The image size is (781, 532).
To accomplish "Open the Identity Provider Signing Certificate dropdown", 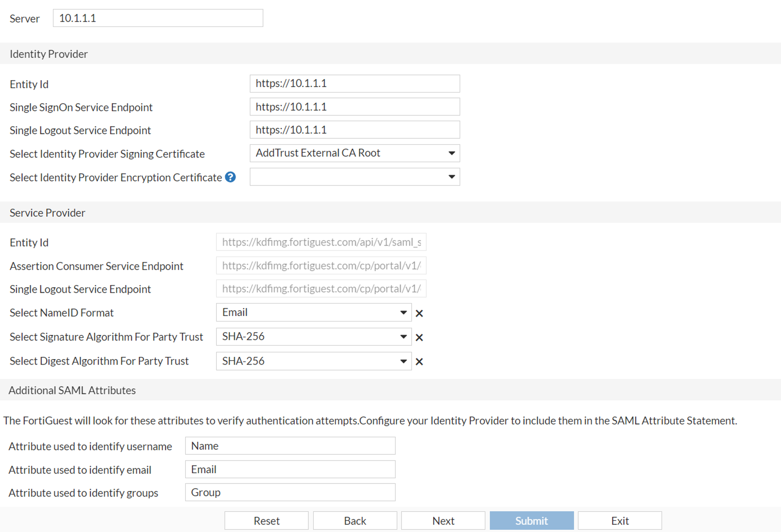I will point(452,153).
